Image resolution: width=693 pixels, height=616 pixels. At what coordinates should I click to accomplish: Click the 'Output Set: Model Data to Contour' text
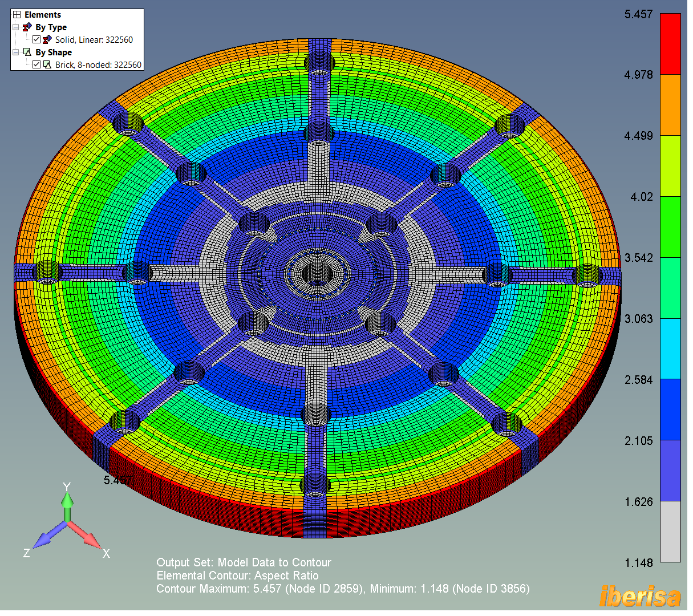(x=244, y=562)
